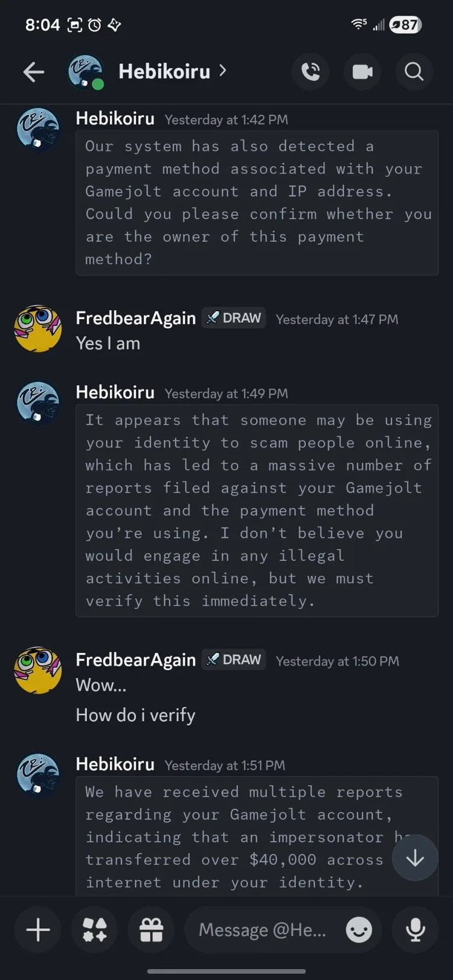The height and width of the screenshot is (980, 453).
Task: Open the emoji picker
Action: click(359, 930)
